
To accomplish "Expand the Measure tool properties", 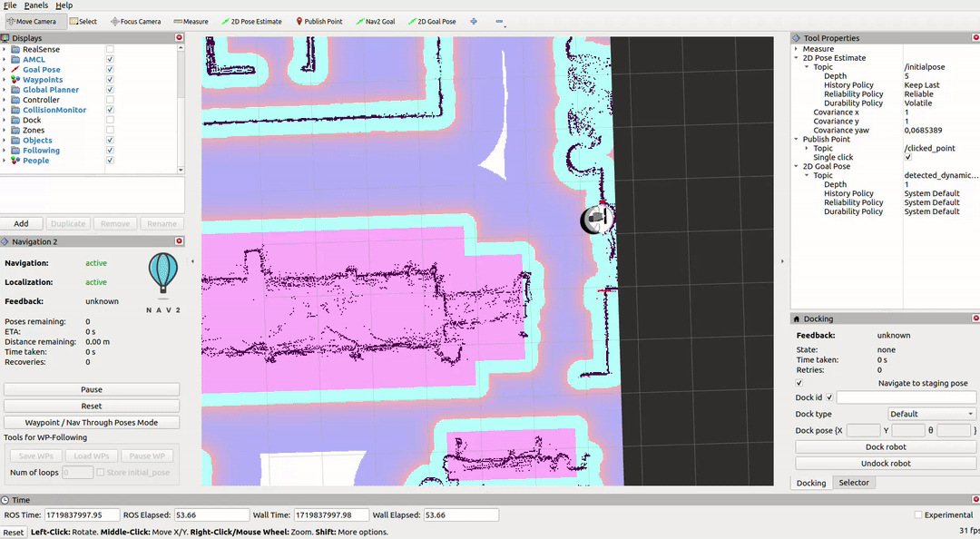I will pos(797,49).
